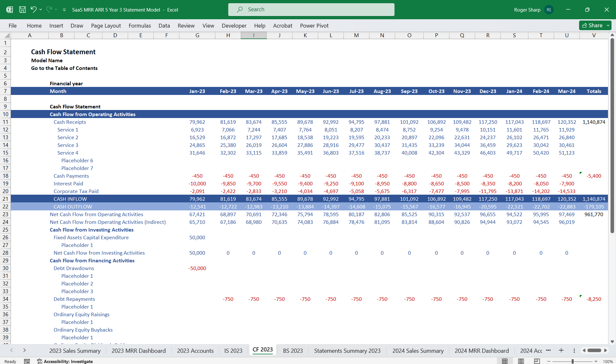Add a new worksheet with the plus icon
This screenshot has width=616, height=364.
tap(561, 351)
